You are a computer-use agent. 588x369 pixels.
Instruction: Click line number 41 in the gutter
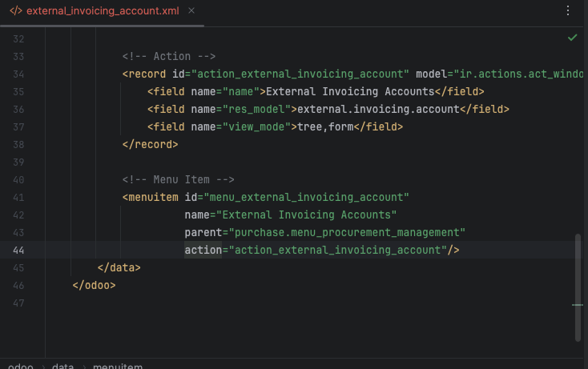(x=18, y=198)
